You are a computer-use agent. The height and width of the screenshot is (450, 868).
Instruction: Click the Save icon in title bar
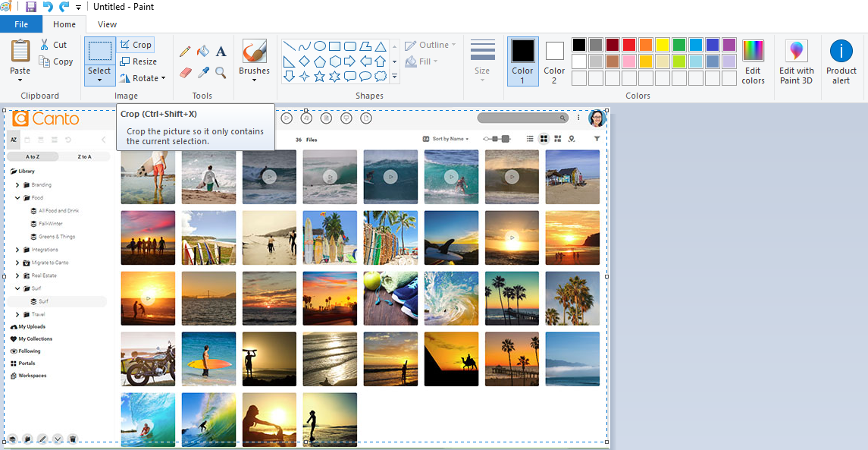click(31, 7)
